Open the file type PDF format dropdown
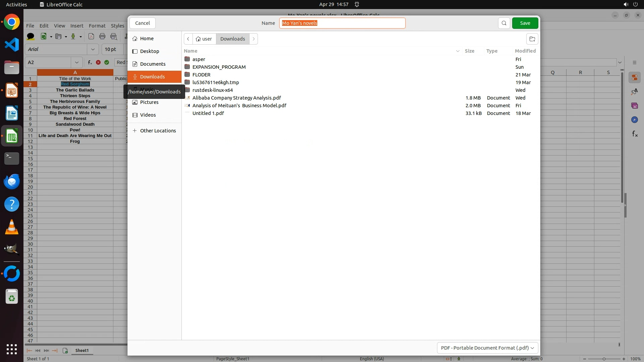 [x=487, y=348]
